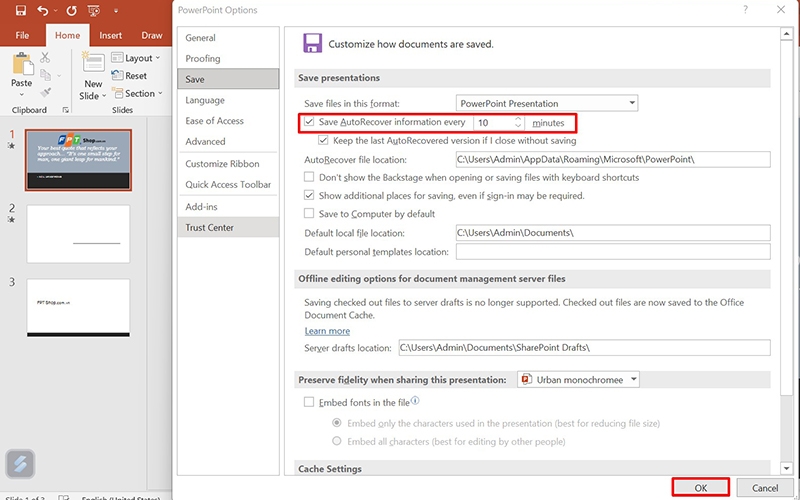Screen dimensions: 800x500
Task: Click Start From Beginning presentation icon
Action: 93,10
